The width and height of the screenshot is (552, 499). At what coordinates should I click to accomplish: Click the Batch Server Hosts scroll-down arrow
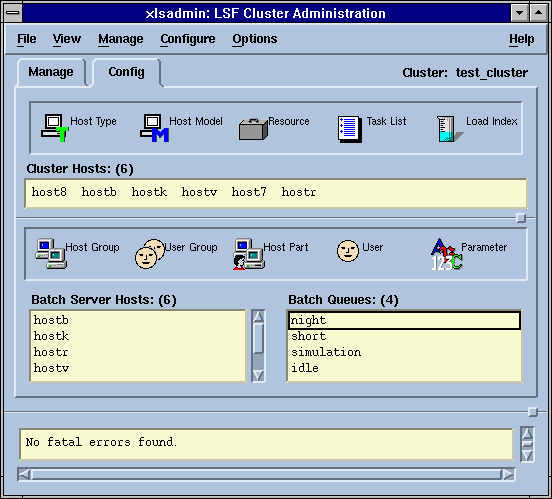tap(258, 375)
